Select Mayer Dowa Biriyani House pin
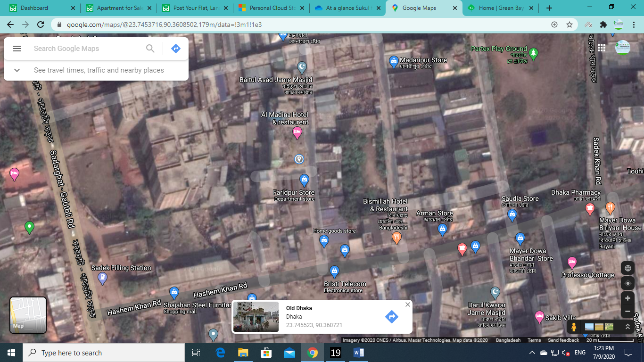The image size is (644, 362). click(611, 208)
